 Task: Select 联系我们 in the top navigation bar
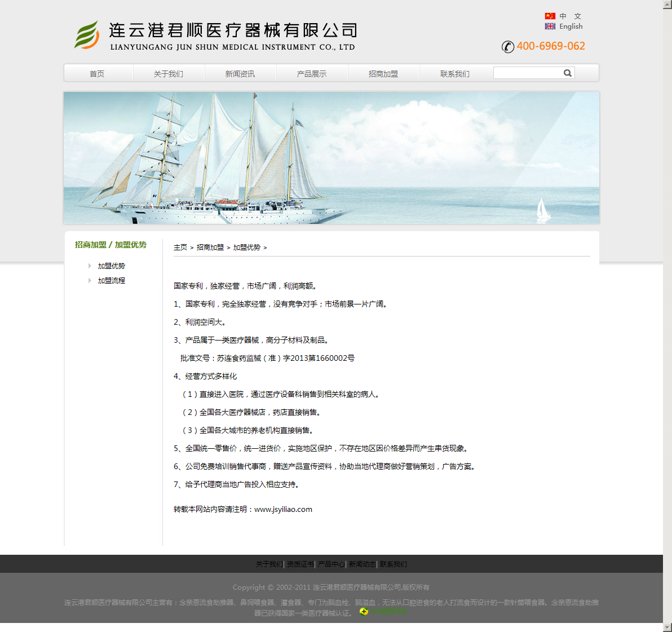[455, 74]
